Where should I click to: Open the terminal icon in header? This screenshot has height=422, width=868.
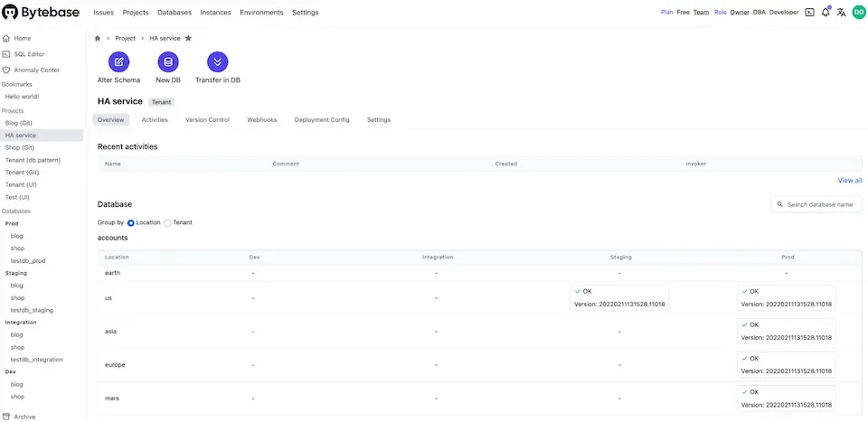[809, 13]
